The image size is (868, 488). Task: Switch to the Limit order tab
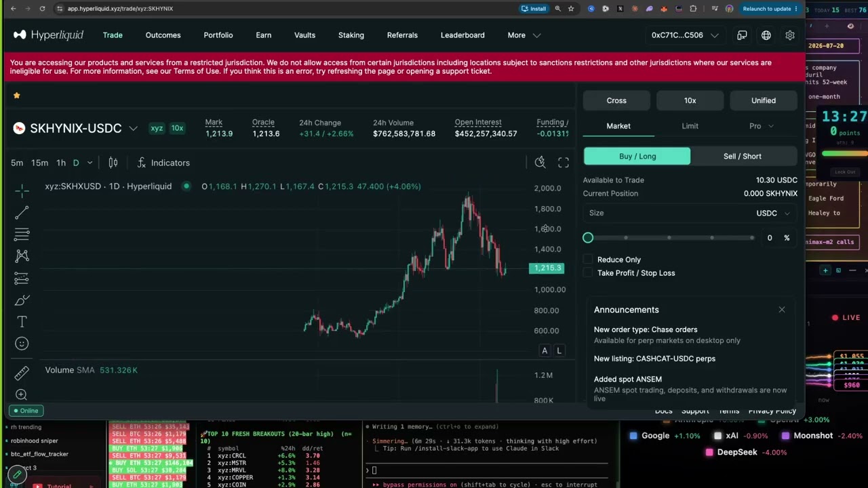(690, 126)
